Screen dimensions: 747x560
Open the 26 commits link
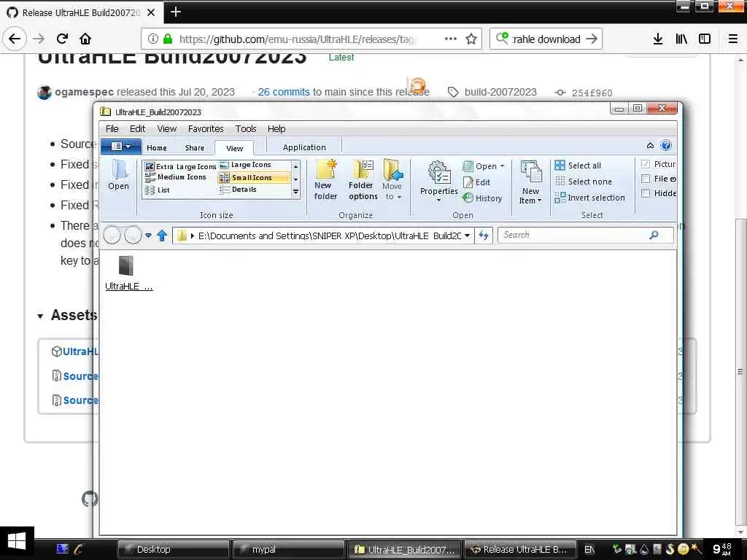pyautogui.click(x=284, y=92)
